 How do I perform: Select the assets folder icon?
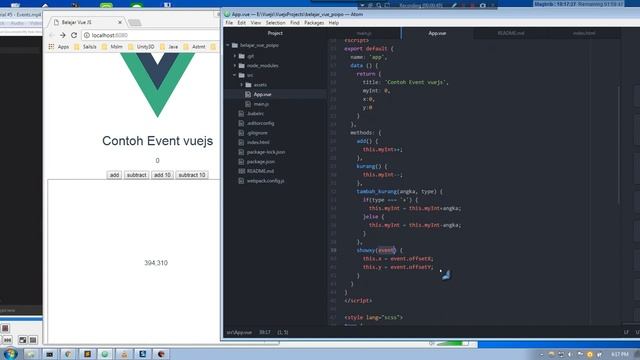click(x=248, y=85)
